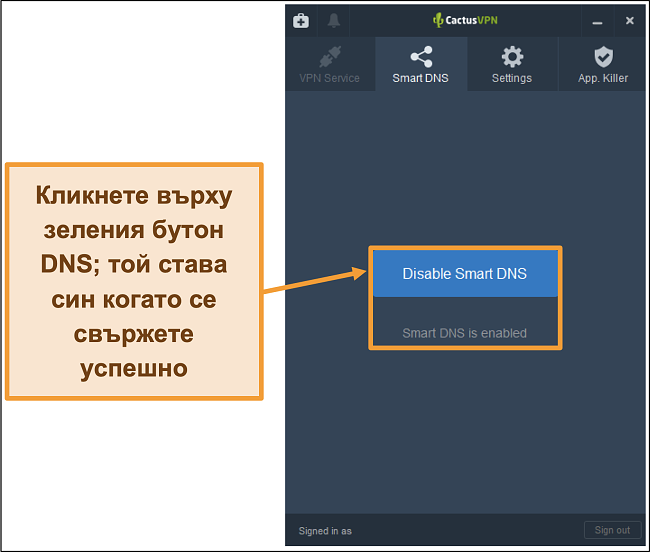This screenshot has width=650, height=552.
Task: Open the Settings tab
Action: 512,64
